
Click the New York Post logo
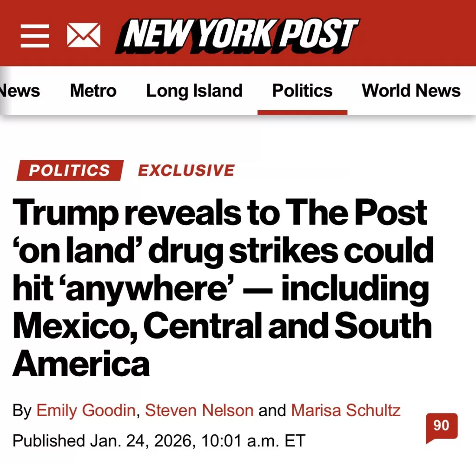click(x=238, y=35)
